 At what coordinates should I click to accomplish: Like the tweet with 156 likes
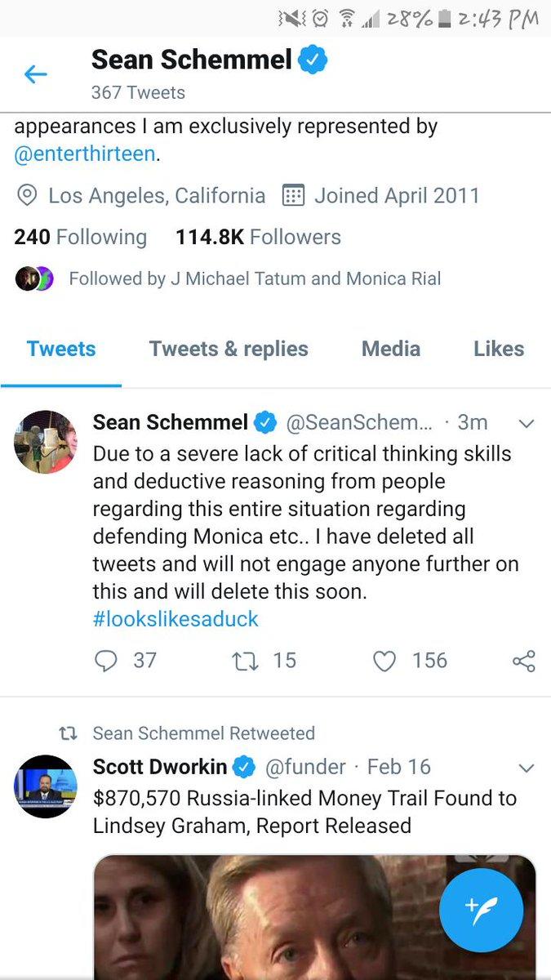click(x=384, y=661)
